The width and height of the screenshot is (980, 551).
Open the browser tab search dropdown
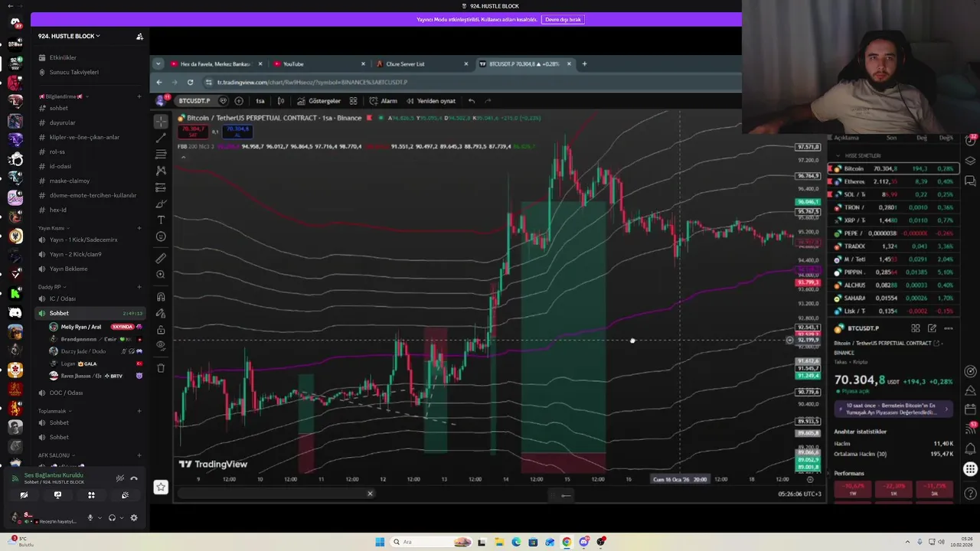158,64
